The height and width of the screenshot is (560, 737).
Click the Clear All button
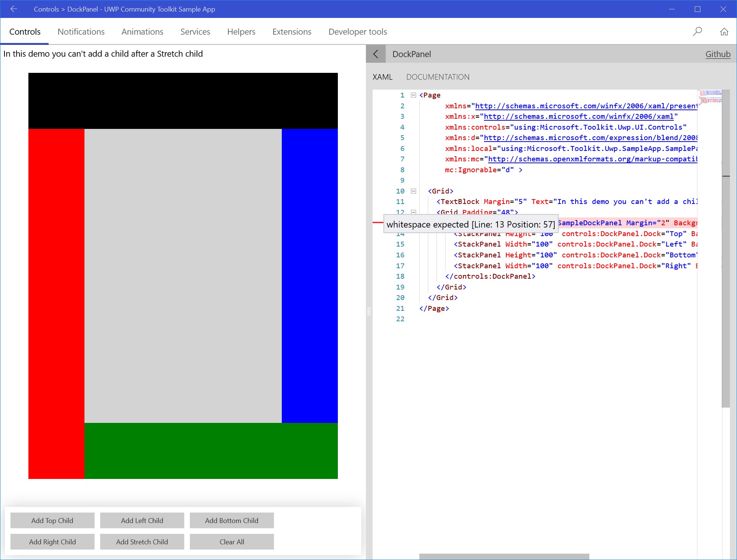point(232,542)
